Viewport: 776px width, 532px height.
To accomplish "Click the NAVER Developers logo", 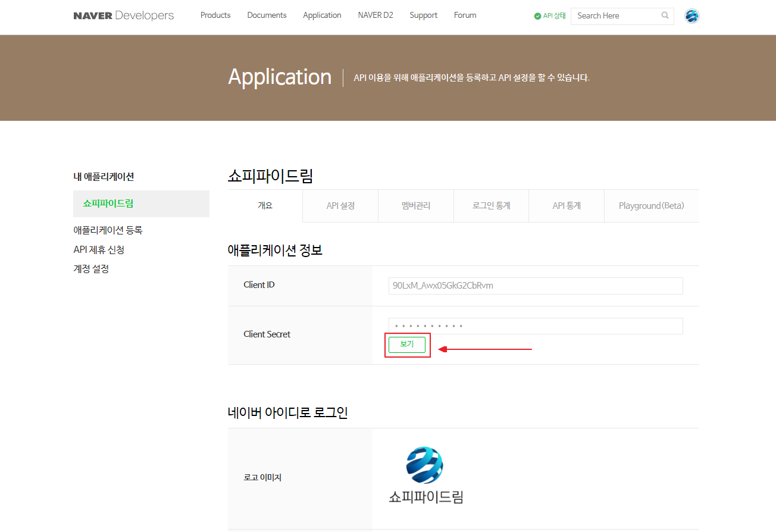I will (x=124, y=15).
